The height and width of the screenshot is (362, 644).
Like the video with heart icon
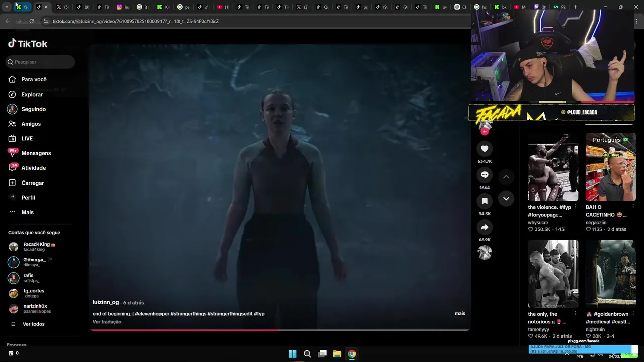click(x=485, y=149)
